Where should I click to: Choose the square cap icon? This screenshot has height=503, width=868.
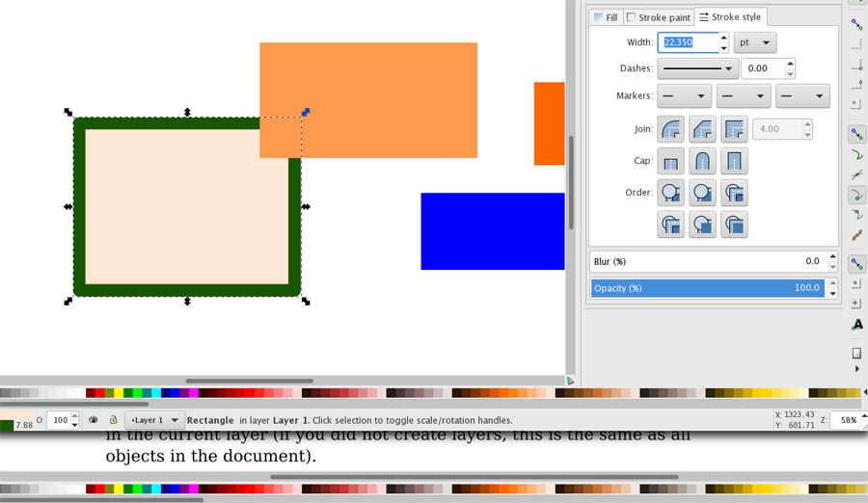[734, 161]
